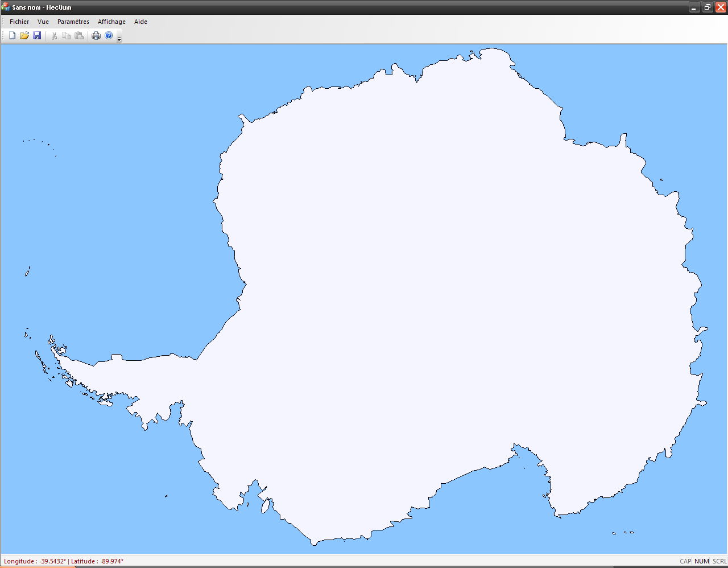
Task: Click the NUM indicator in status bar
Action: pos(702,561)
